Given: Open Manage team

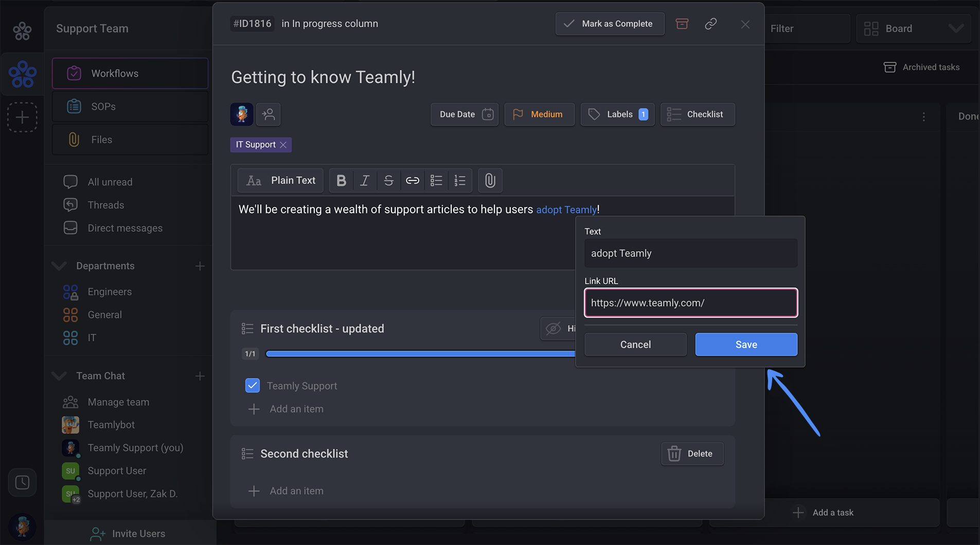Looking at the screenshot, I should (x=118, y=402).
